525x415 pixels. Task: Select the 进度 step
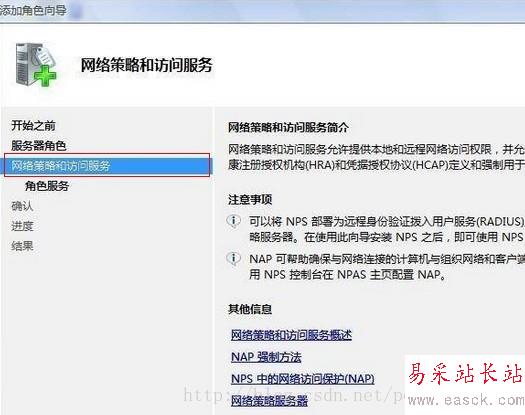[22, 226]
